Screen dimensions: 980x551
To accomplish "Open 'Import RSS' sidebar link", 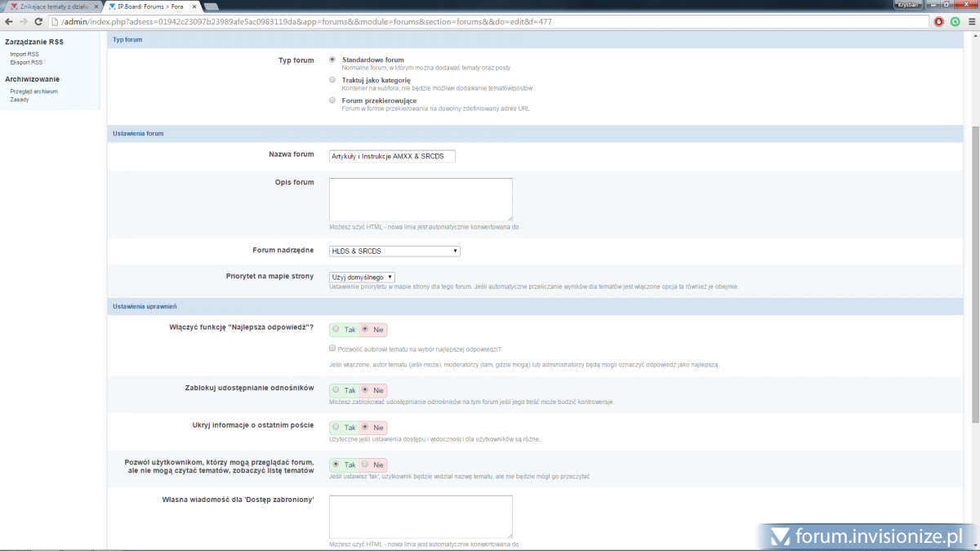I will [x=24, y=54].
